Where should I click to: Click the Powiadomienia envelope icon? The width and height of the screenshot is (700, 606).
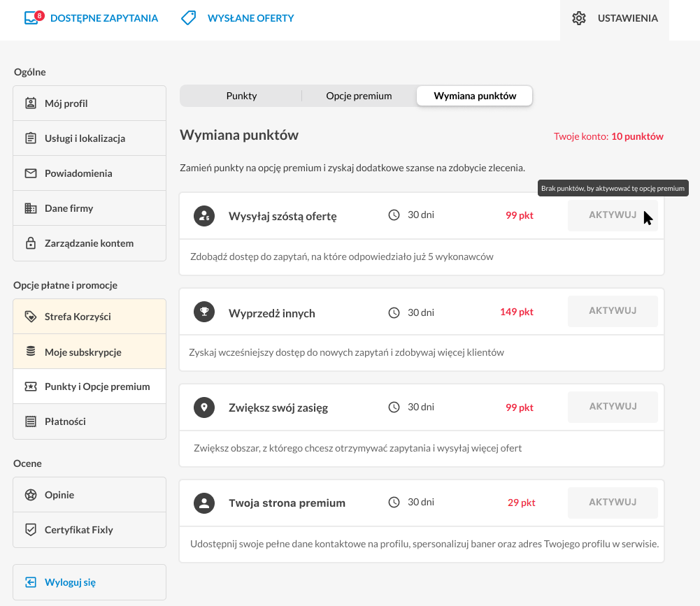point(30,173)
